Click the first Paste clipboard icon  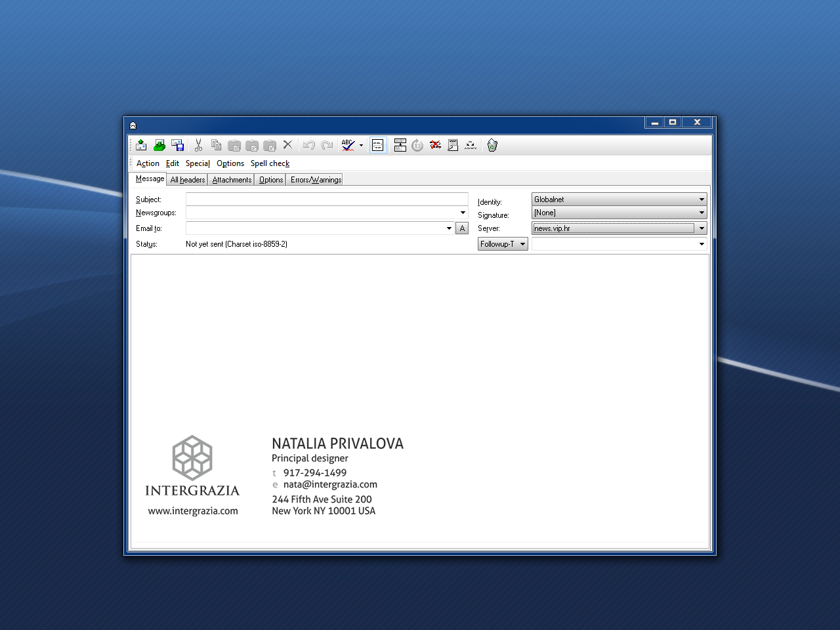234,145
